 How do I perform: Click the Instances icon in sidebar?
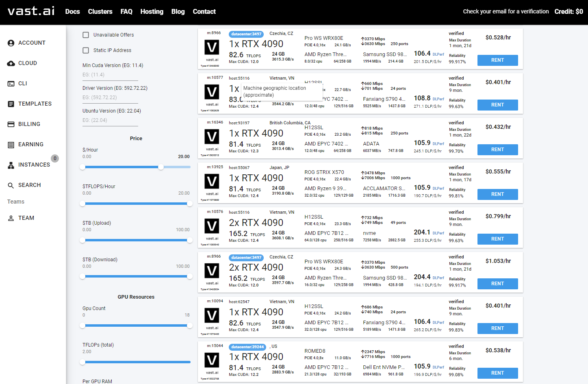pyautogui.click(x=11, y=165)
